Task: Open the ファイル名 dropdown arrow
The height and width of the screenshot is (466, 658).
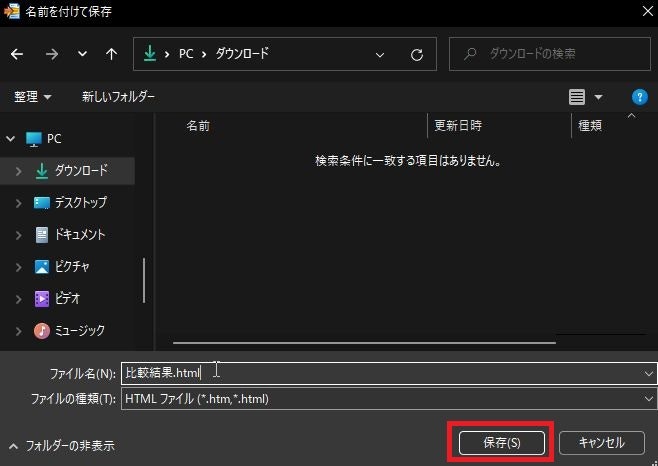Action: coord(649,373)
